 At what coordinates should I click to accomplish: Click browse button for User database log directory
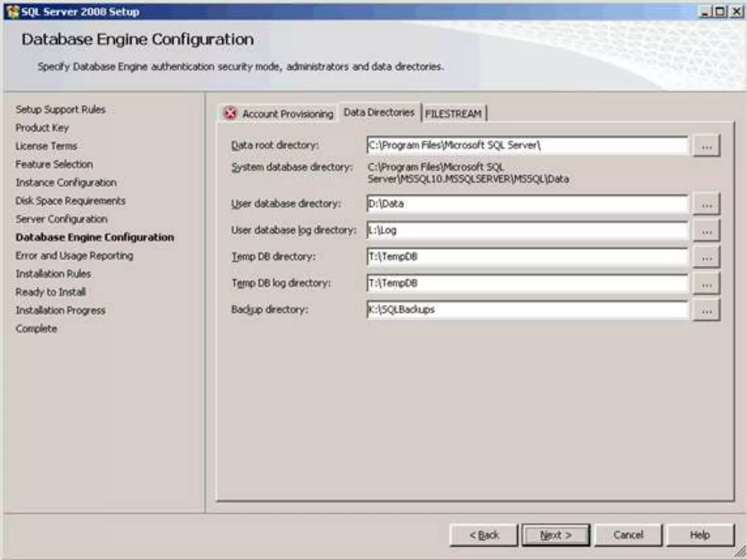point(706,231)
